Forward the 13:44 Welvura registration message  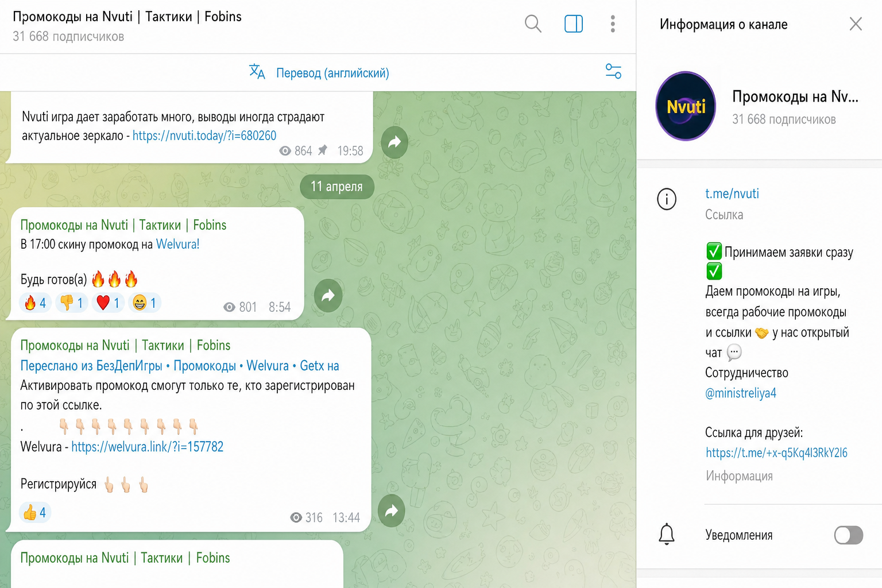pos(392,510)
